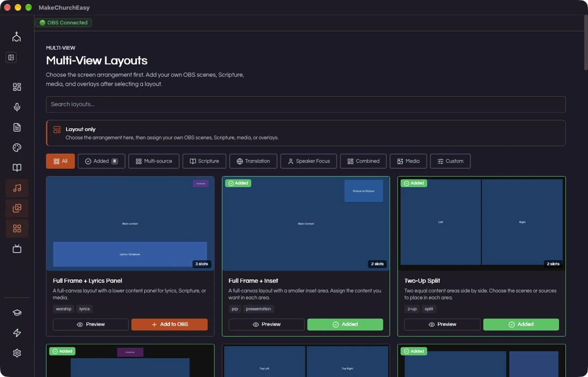Toggle the sidebar collapse panel icon
This screenshot has width=588, height=377.
(11, 57)
